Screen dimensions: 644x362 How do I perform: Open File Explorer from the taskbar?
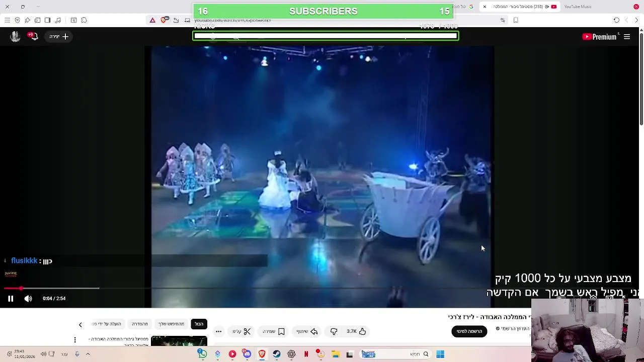click(x=335, y=354)
